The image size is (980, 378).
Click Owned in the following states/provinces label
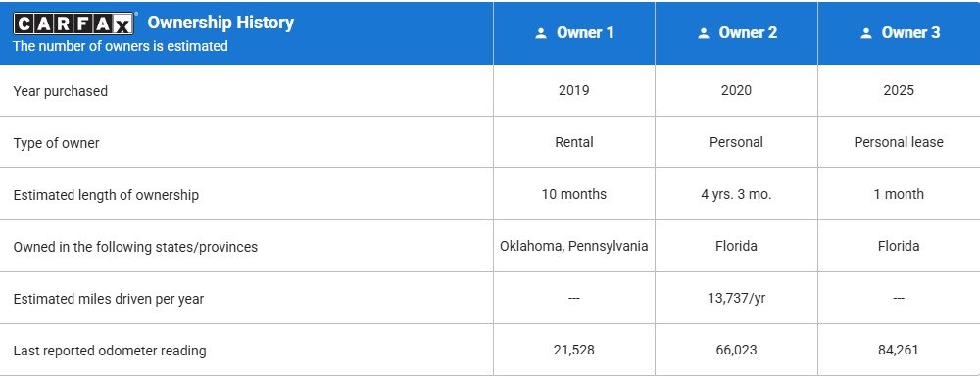135,247
